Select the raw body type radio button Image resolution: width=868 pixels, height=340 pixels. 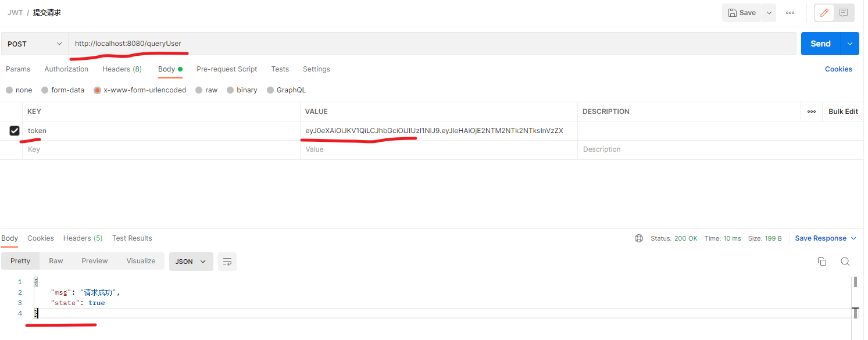point(199,90)
